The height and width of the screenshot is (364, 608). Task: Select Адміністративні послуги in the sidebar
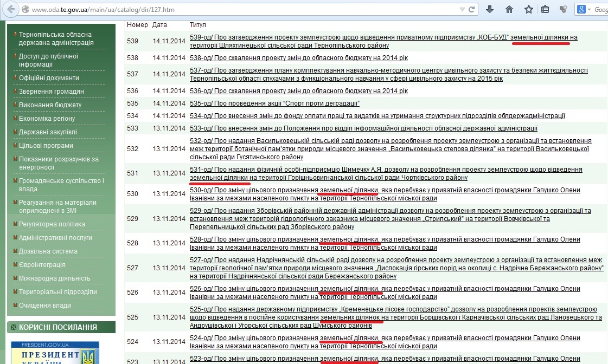pyautogui.click(x=55, y=238)
